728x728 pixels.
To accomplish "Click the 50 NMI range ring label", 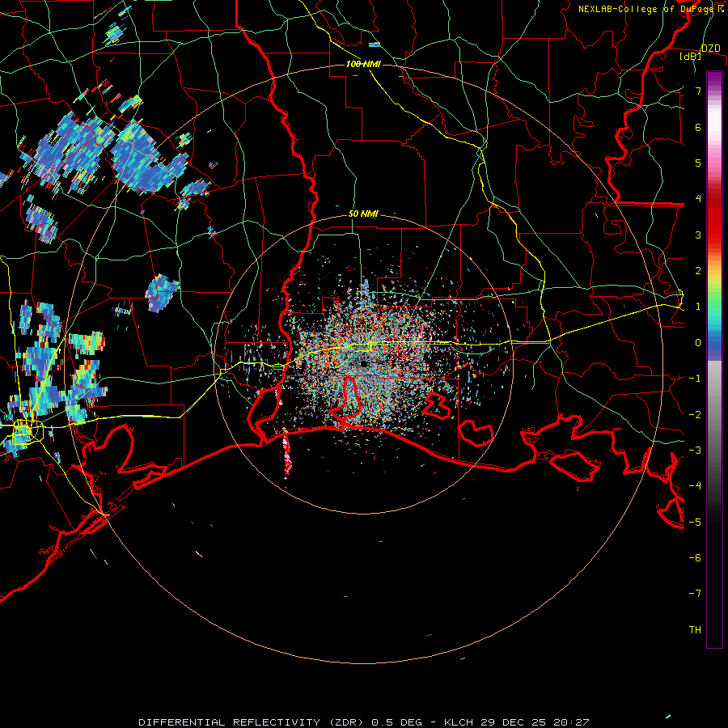I will tap(363, 214).
